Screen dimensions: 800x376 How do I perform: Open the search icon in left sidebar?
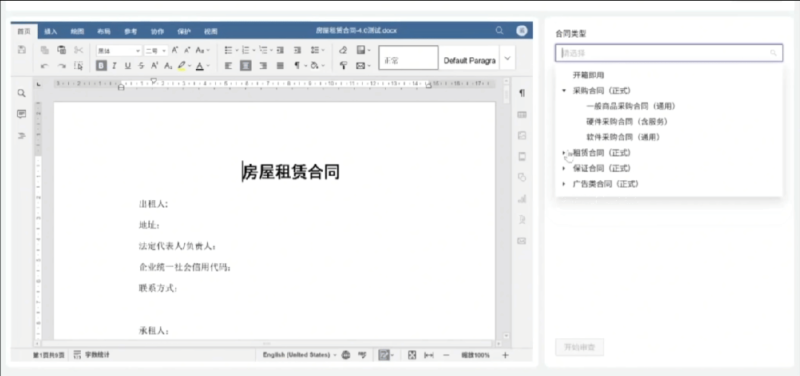tap(21, 93)
